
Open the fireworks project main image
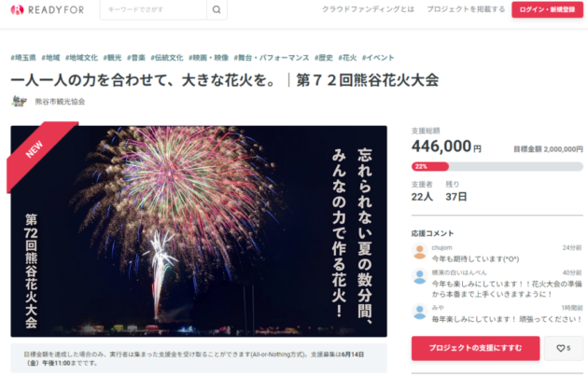(199, 231)
